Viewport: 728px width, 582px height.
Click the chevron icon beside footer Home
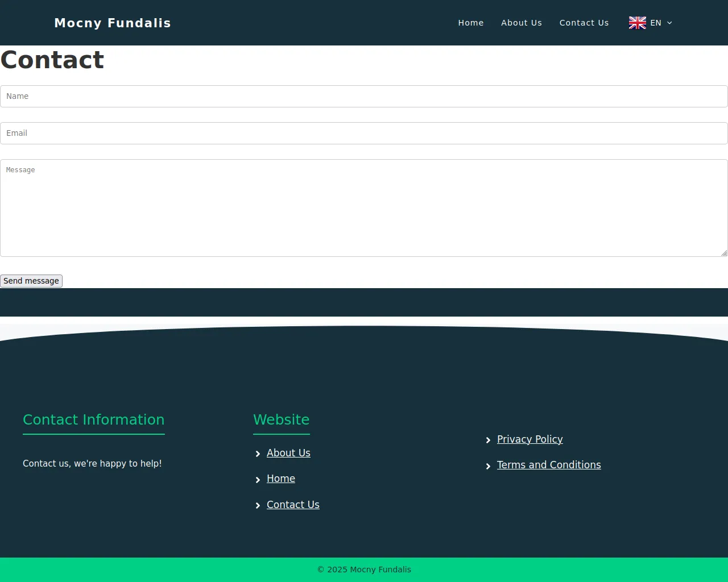[258, 480]
